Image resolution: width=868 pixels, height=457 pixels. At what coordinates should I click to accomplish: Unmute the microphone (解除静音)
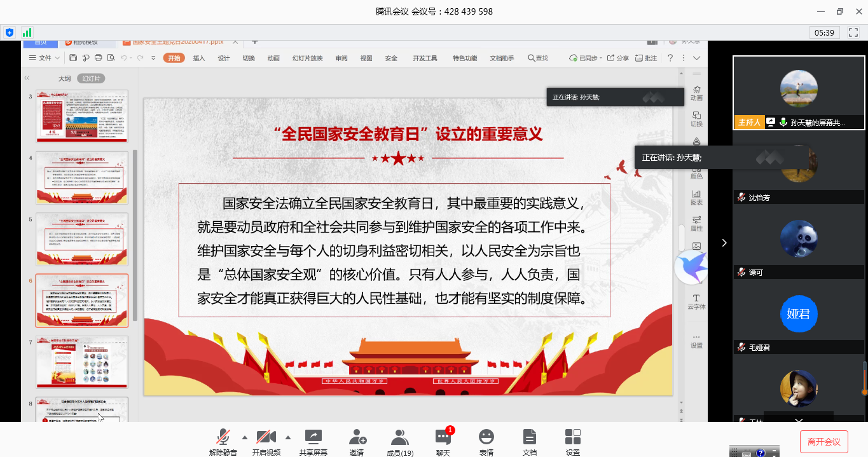coord(223,437)
